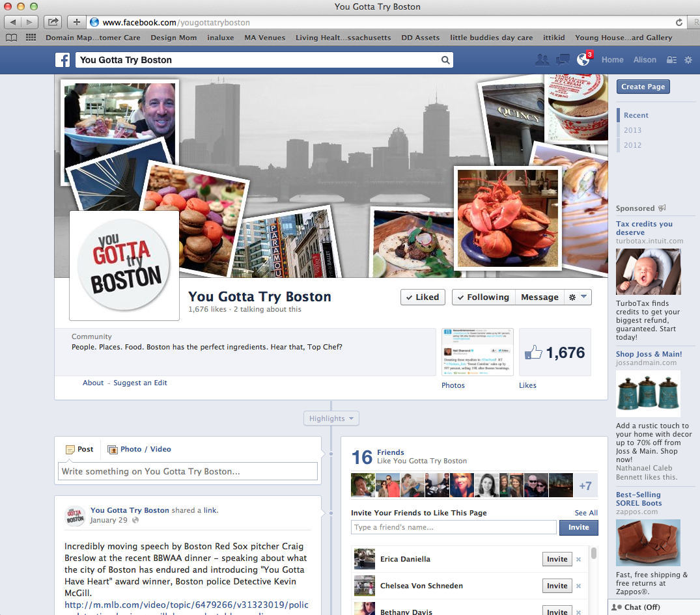Open the About link
The width and height of the screenshot is (700, 615).
pos(93,383)
